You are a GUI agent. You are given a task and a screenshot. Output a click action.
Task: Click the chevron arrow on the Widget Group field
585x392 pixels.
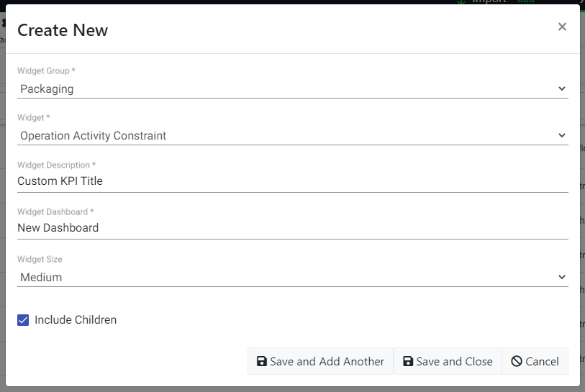562,89
